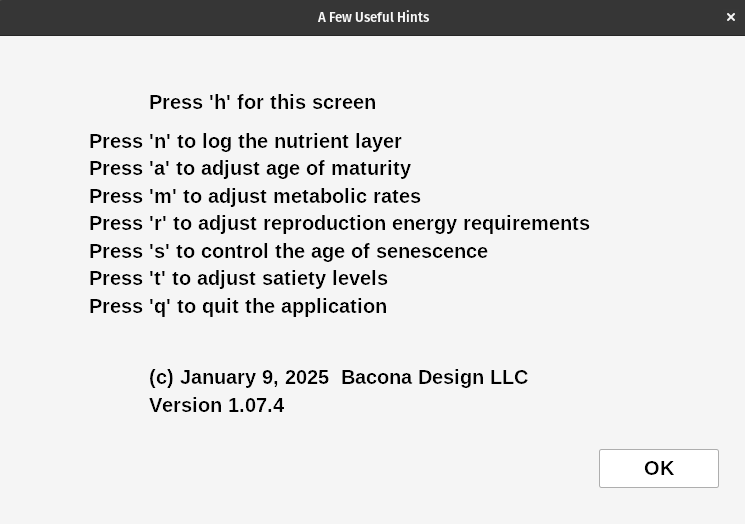Click the 'A Few Useful Hints' window title
Screen dimensions: 745x524
pyautogui.click(x=373, y=17)
